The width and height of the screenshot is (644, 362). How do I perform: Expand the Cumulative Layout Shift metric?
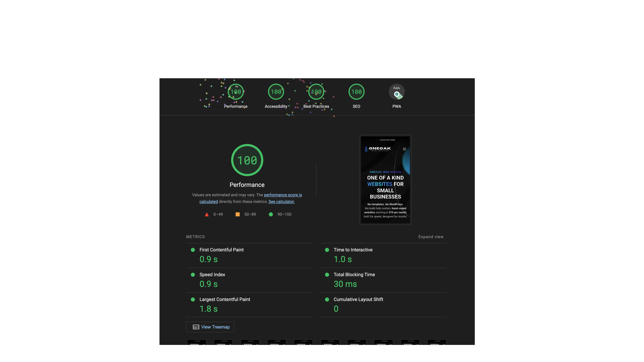[358, 299]
